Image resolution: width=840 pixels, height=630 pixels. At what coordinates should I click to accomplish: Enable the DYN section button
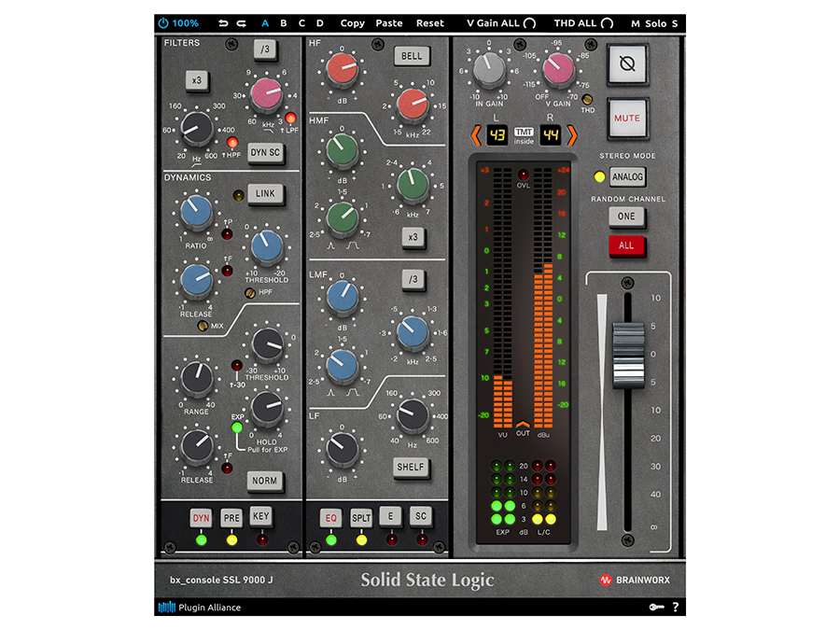[x=201, y=518]
